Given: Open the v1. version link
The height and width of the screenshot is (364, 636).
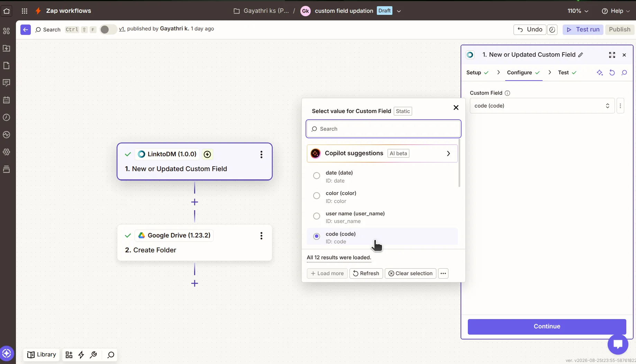Looking at the screenshot, I should [122, 29].
